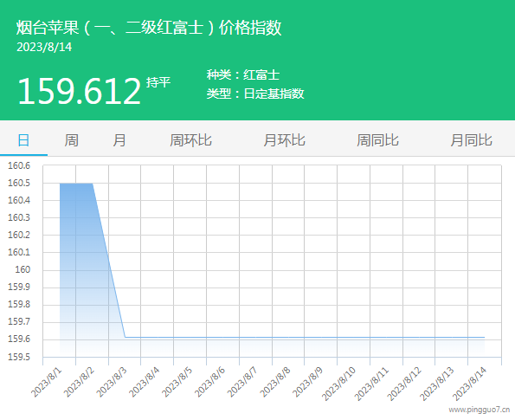Image resolution: width=515 pixels, height=420 pixels.
Task: Select the 2023/8/3 x-axis date label
Action: tap(112, 382)
